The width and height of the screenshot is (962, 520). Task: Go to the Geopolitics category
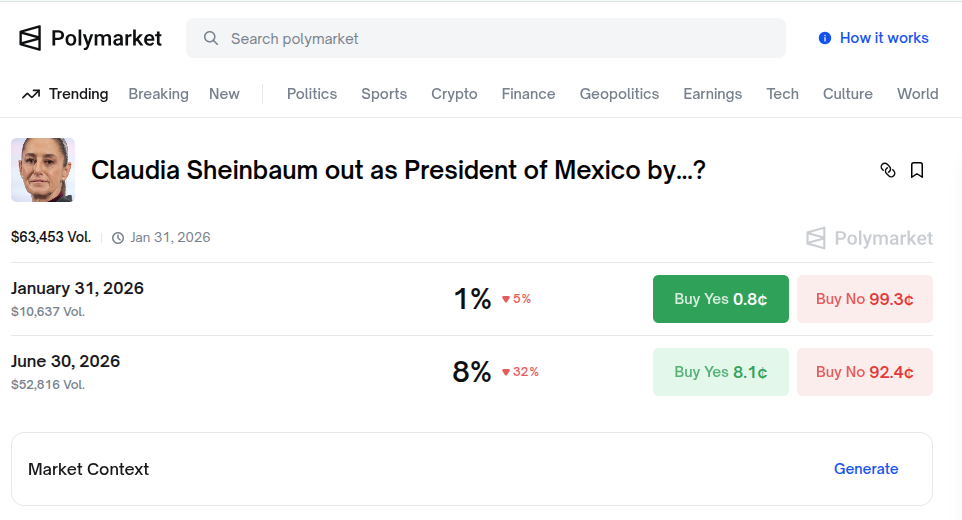[x=619, y=94]
